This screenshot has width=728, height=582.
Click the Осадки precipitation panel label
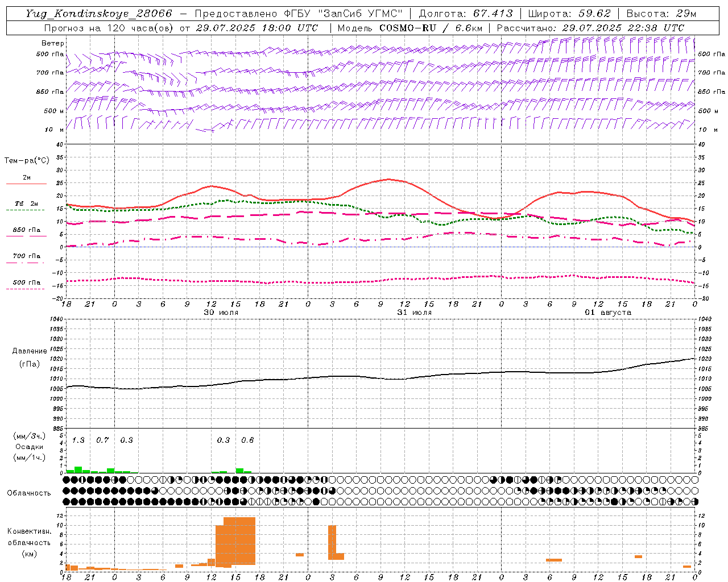click(30, 447)
